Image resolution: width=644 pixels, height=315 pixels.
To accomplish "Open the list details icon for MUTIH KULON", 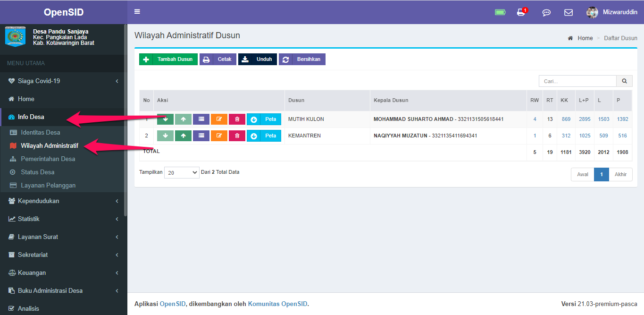I will tap(201, 119).
